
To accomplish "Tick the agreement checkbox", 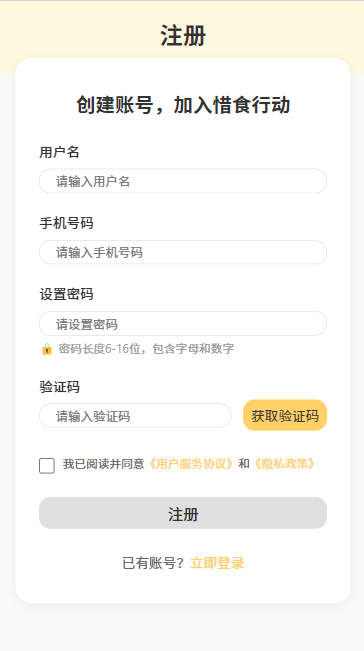I will pyautogui.click(x=47, y=466).
